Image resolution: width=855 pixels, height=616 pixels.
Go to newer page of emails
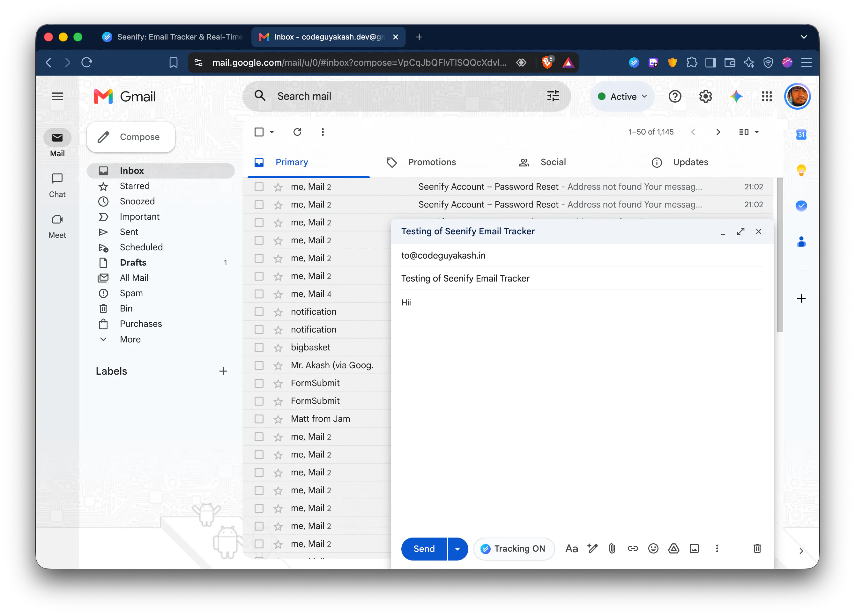pyautogui.click(x=693, y=132)
